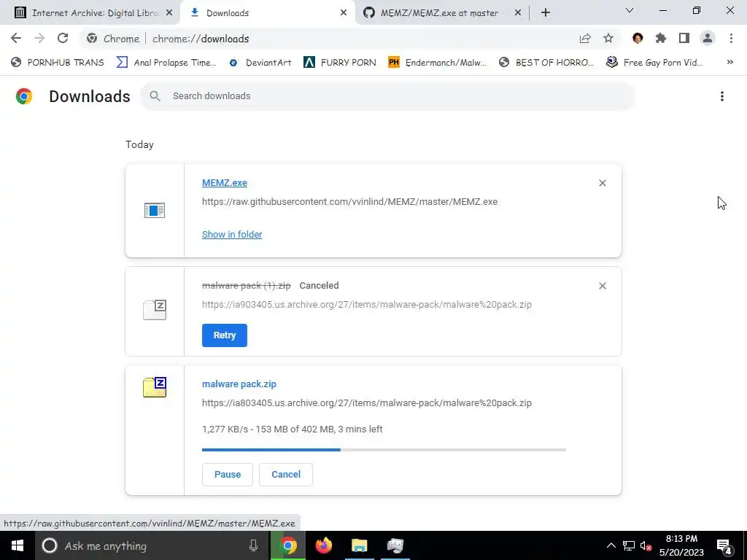The image size is (747, 560).
Task: Open File Explorer from the taskbar
Action: pyautogui.click(x=360, y=545)
